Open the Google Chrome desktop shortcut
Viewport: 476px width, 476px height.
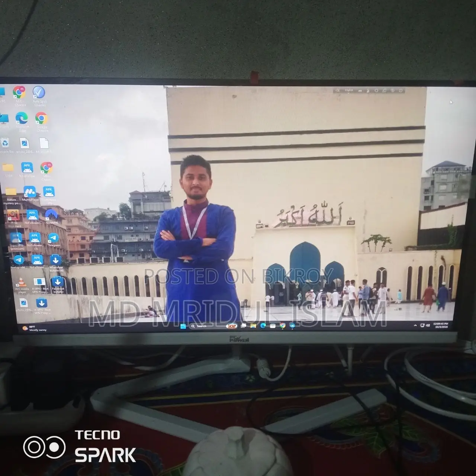42,122
